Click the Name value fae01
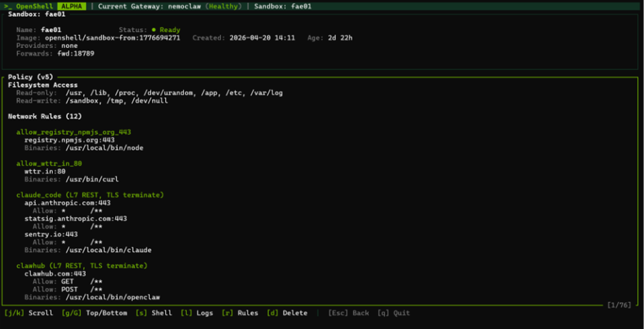Screen dimensions: 644x329 pos(51,30)
